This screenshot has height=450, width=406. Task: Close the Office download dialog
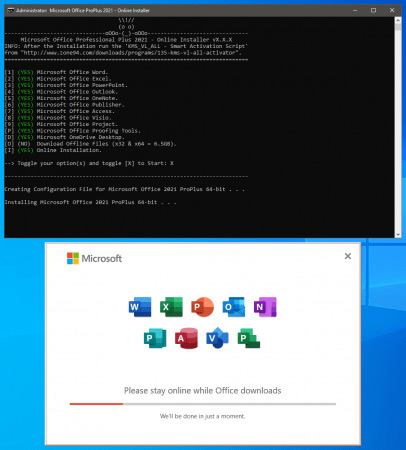coord(348,256)
